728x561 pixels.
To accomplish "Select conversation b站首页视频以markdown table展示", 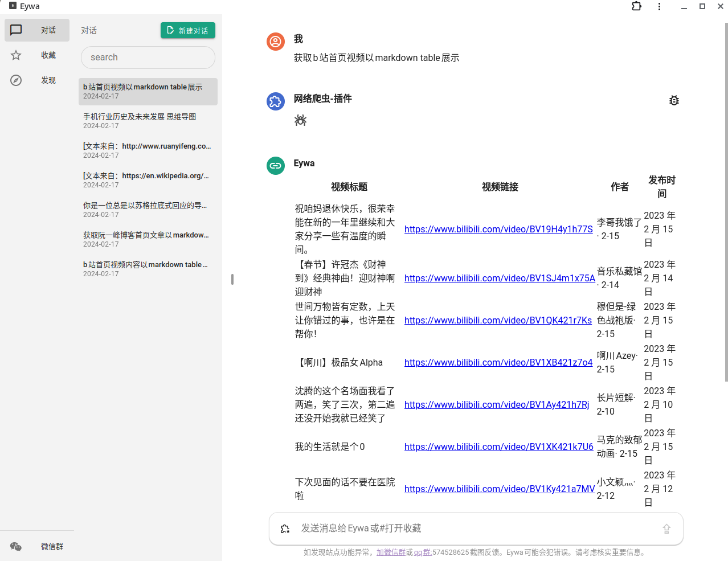I will click(x=148, y=92).
